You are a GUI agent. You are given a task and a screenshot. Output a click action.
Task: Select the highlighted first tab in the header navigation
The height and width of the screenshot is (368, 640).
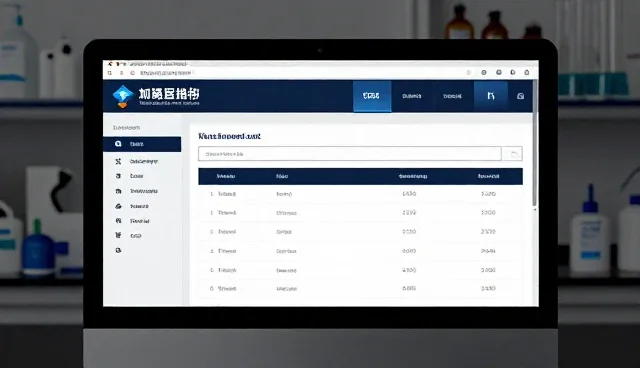point(372,96)
